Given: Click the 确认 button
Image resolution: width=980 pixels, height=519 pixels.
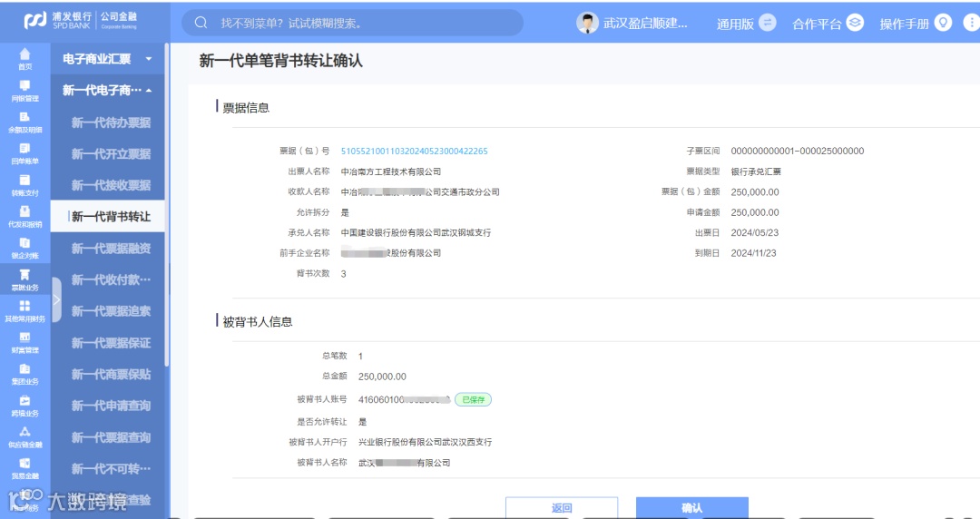Looking at the screenshot, I should [691, 507].
